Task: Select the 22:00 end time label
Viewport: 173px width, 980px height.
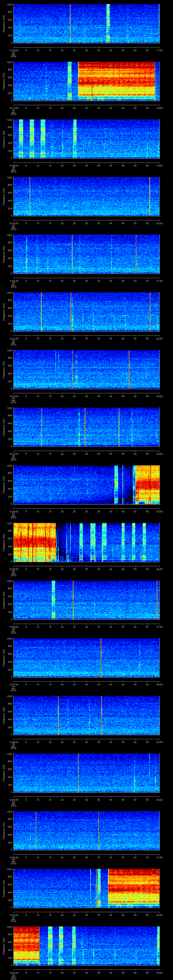Action: (160, 339)
